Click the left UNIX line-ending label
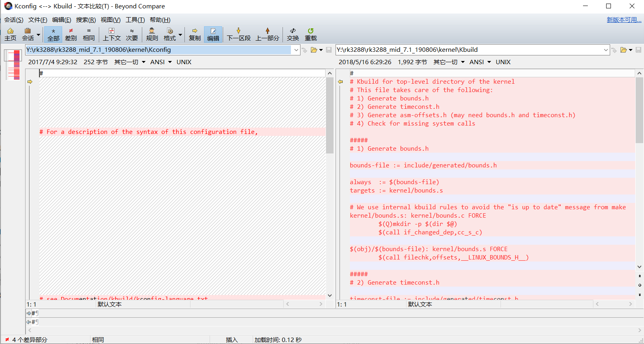Viewport: 644px width, 344px height. 184,62
